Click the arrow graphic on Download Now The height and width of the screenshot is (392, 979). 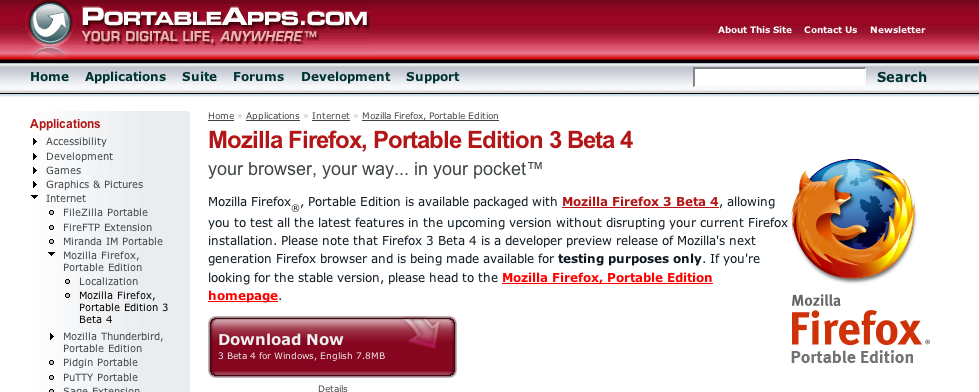tap(422, 333)
